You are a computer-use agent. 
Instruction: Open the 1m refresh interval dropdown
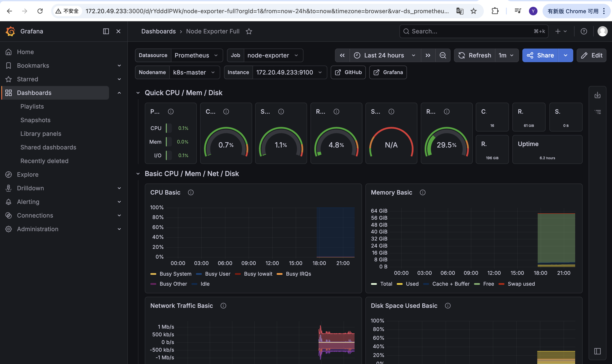[x=507, y=55]
